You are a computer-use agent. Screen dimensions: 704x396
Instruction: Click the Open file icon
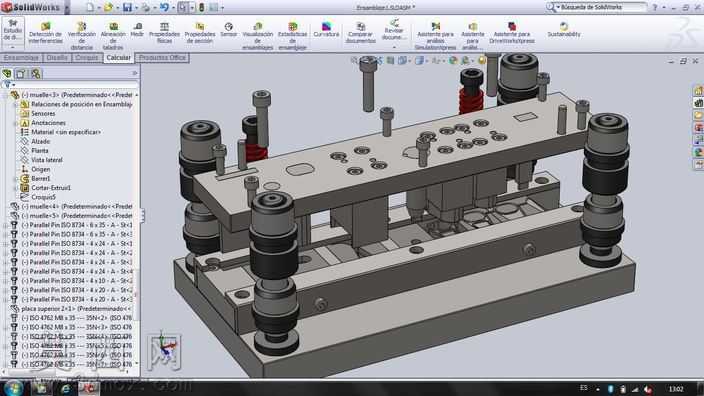(108, 7)
